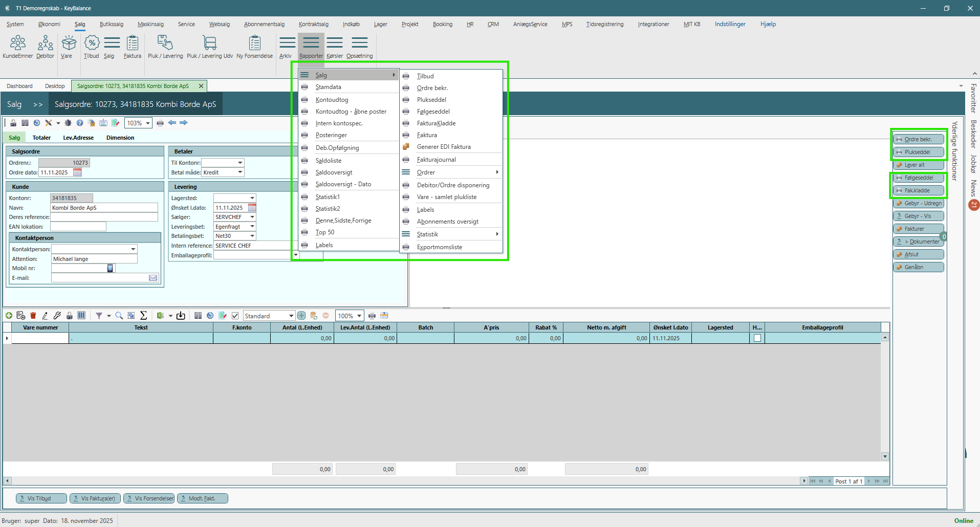
Task: Toggle the checkbox in the H... column
Action: tap(757, 338)
